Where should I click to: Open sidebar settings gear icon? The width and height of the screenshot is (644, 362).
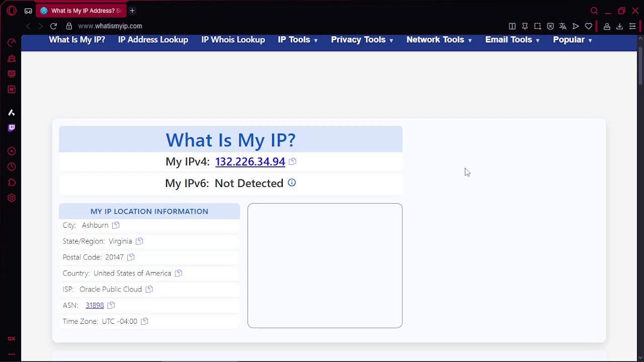(12, 198)
